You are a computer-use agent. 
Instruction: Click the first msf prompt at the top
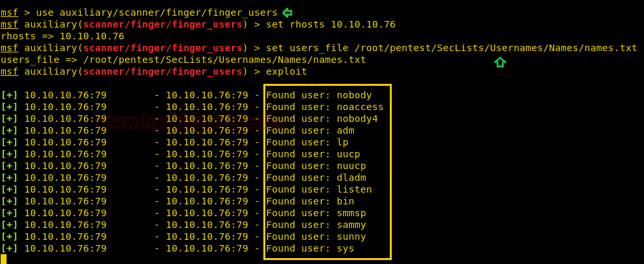click(9, 12)
